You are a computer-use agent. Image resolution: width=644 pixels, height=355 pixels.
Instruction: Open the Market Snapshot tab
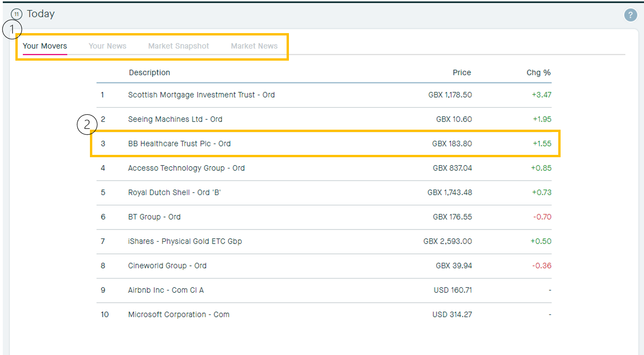(x=178, y=46)
